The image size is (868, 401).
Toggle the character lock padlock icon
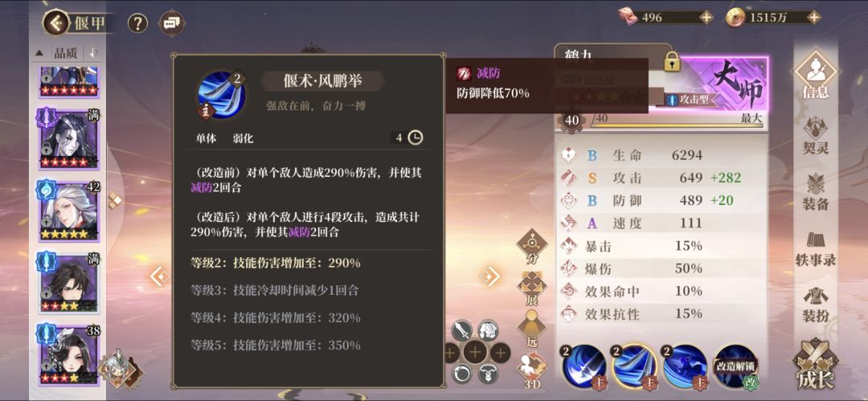(x=672, y=62)
